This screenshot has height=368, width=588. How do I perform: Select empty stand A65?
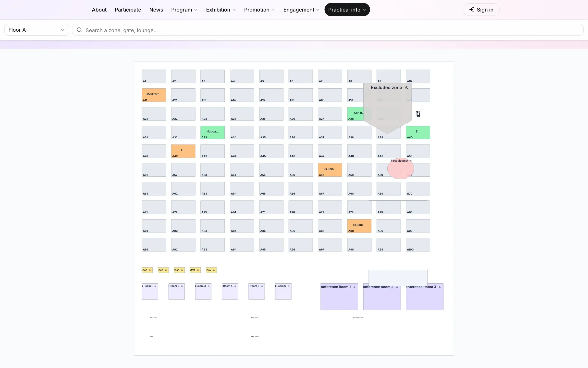click(x=271, y=189)
